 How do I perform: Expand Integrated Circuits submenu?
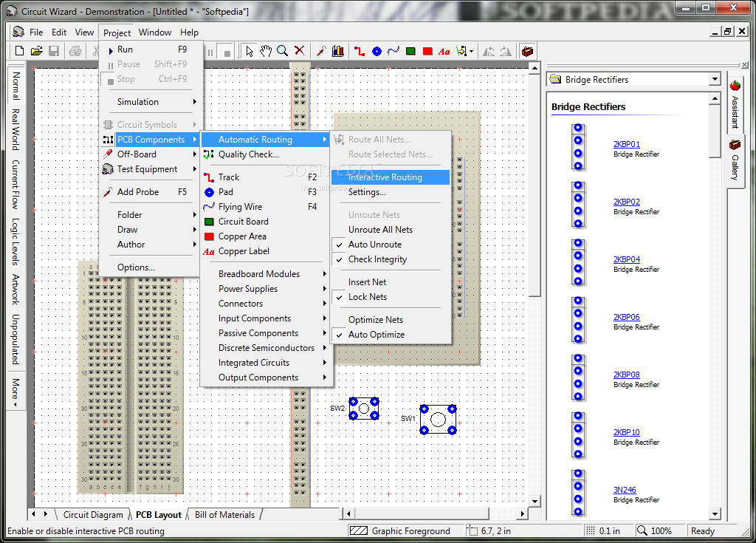click(x=265, y=363)
